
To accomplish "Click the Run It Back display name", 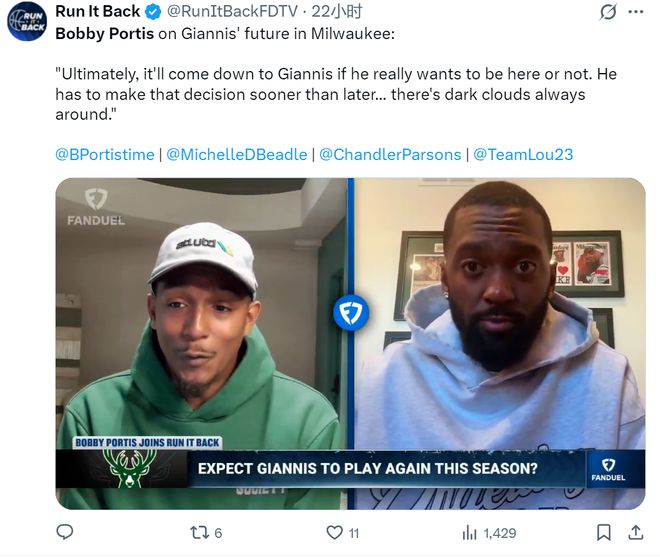I will 97,12.
